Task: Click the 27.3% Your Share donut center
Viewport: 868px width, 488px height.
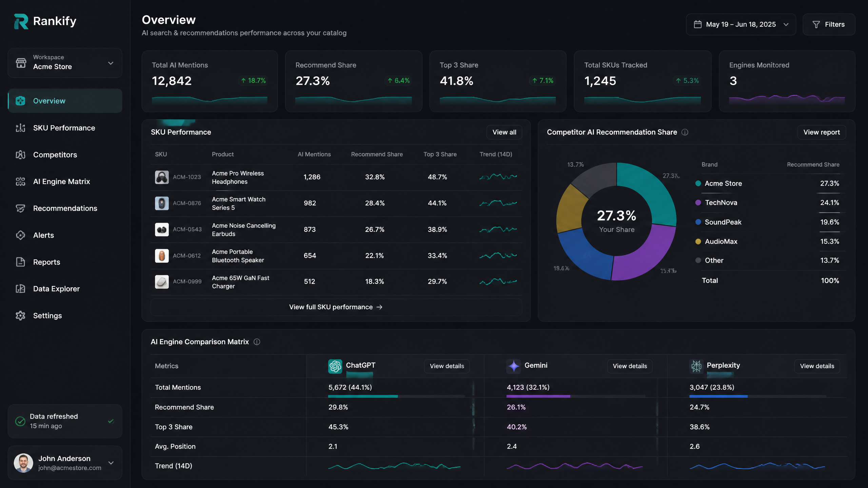Action: (x=616, y=221)
